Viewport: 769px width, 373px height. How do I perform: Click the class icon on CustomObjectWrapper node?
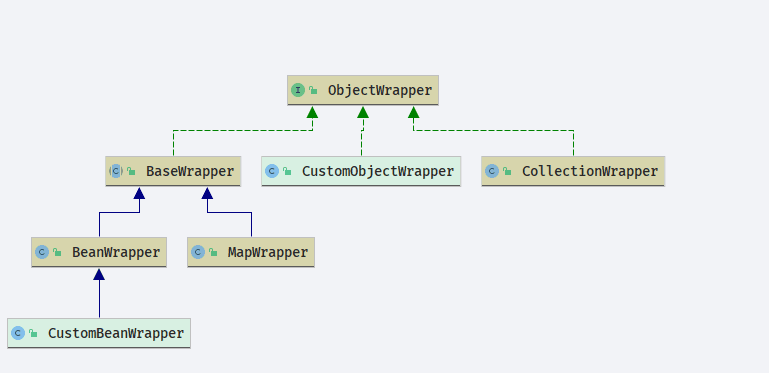click(272, 171)
